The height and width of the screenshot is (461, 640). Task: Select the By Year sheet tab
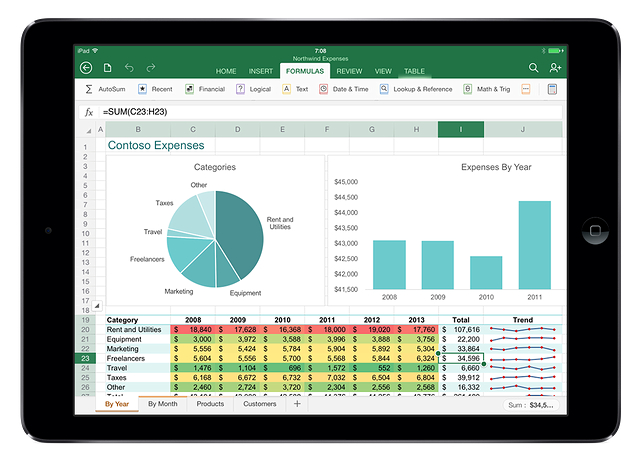pos(117,404)
